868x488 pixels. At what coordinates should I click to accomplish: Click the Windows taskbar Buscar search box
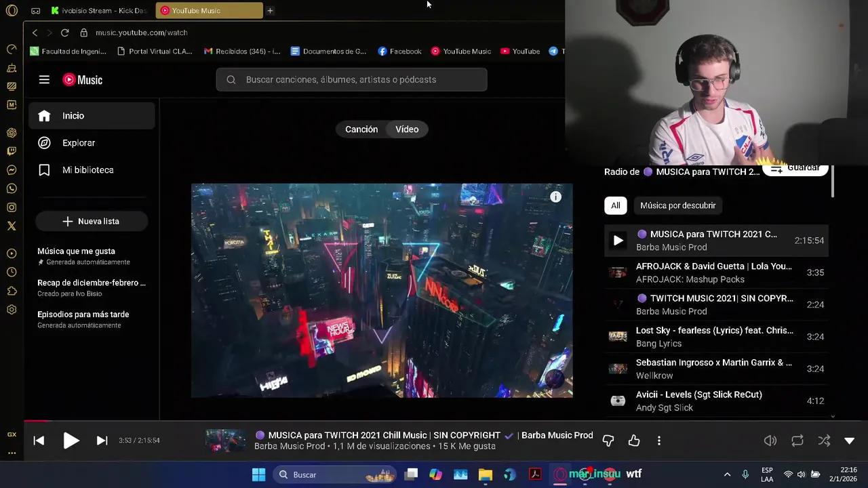pyautogui.click(x=336, y=474)
